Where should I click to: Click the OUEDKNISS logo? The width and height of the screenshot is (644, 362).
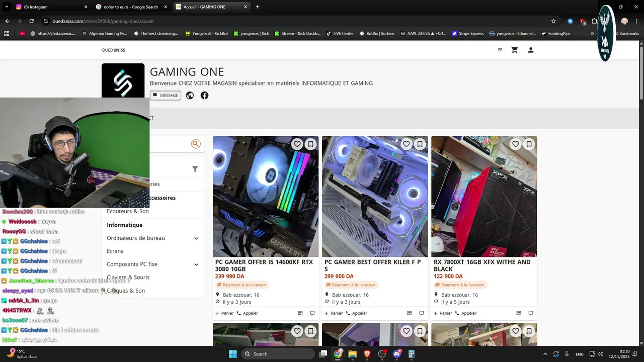[113, 50]
